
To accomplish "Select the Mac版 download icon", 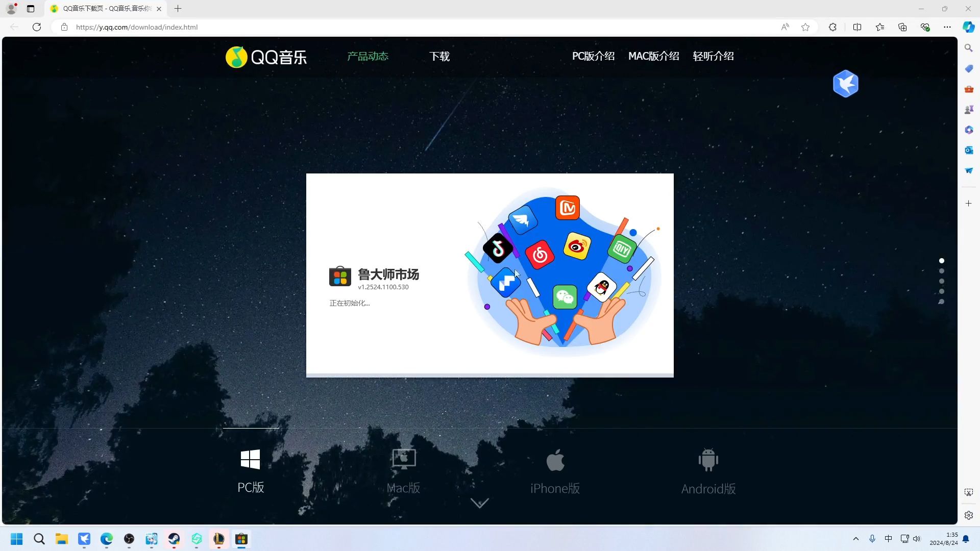I will [404, 459].
